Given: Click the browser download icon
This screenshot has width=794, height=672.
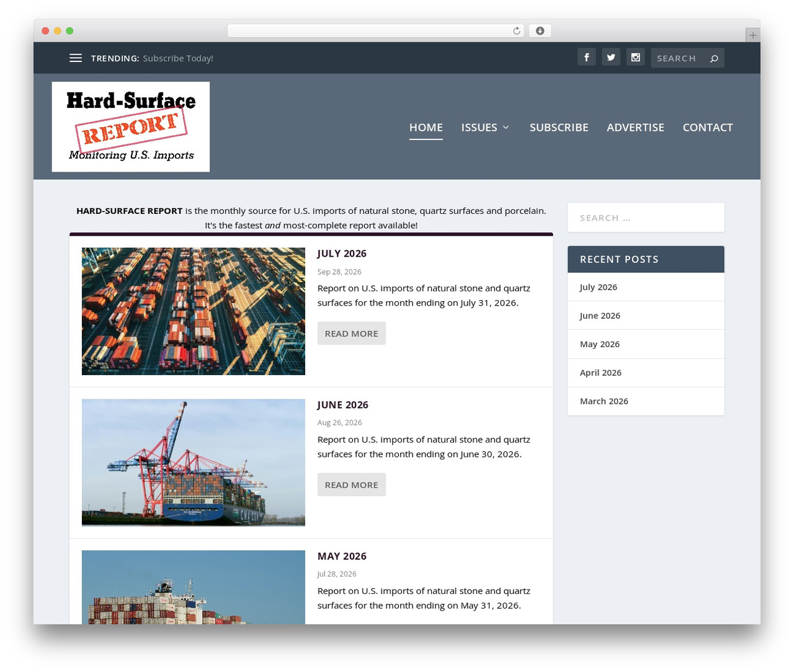Looking at the screenshot, I should [540, 31].
